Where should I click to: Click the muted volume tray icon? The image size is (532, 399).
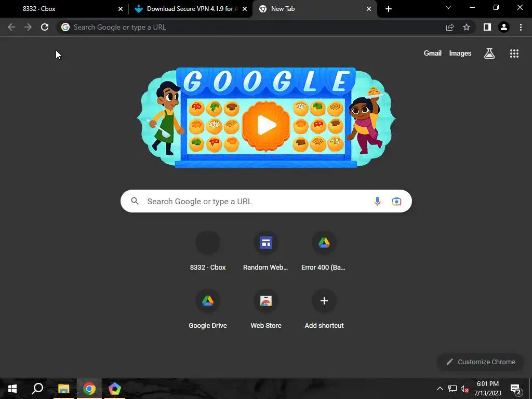point(465,389)
